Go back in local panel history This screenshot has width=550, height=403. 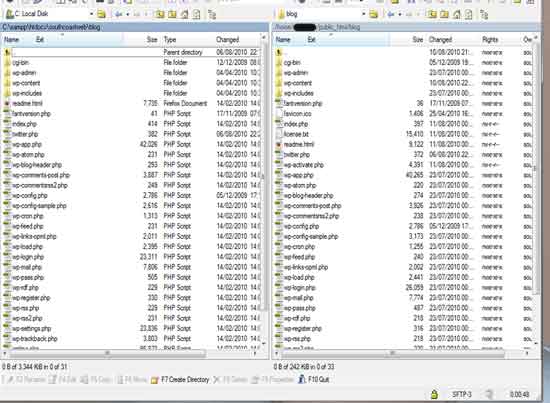coord(118,14)
